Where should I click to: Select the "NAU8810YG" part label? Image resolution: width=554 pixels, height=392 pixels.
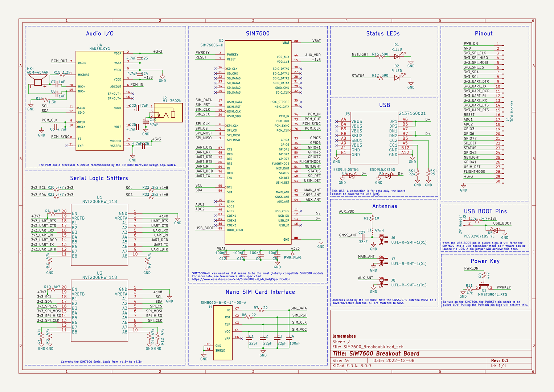[99, 49]
